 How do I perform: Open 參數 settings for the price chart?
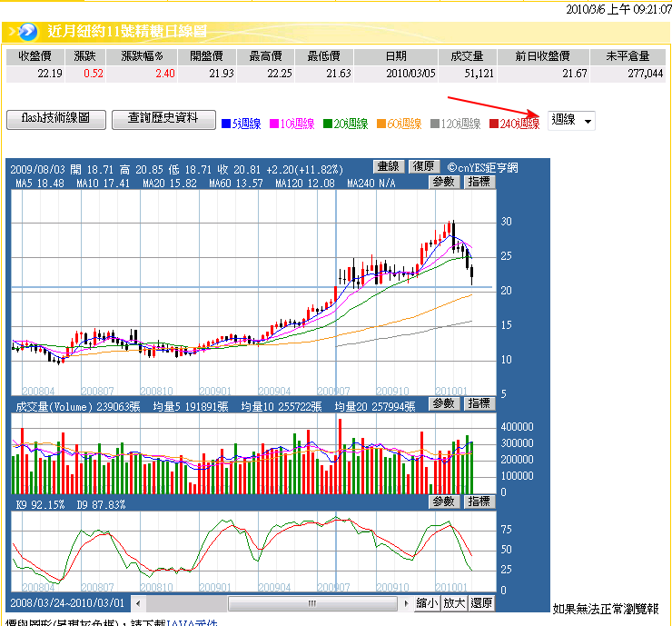(x=443, y=183)
